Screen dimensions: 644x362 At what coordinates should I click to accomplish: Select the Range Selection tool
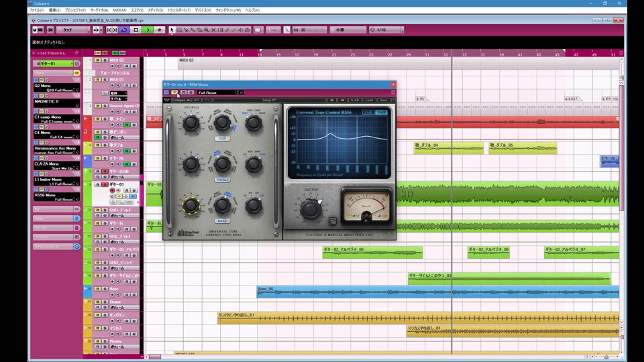(x=179, y=30)
